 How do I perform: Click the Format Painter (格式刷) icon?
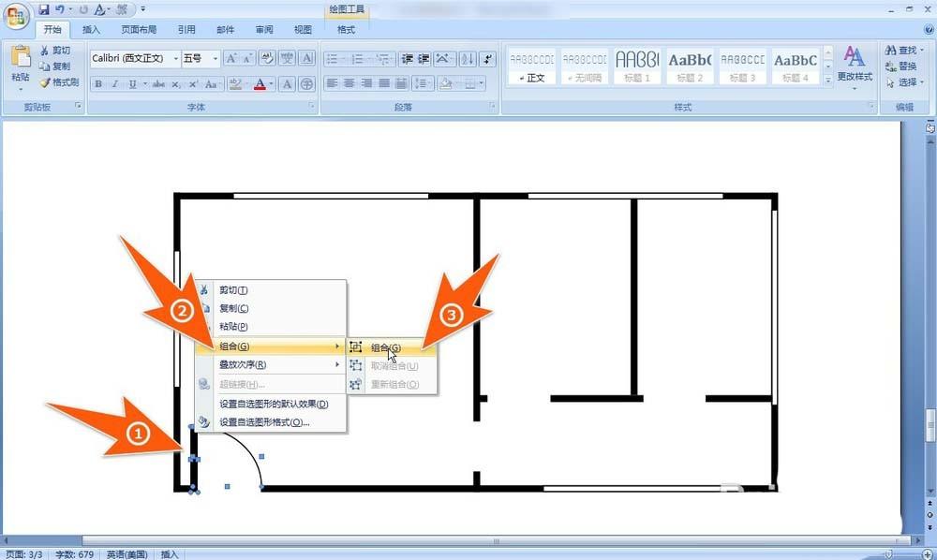(45, 82)
